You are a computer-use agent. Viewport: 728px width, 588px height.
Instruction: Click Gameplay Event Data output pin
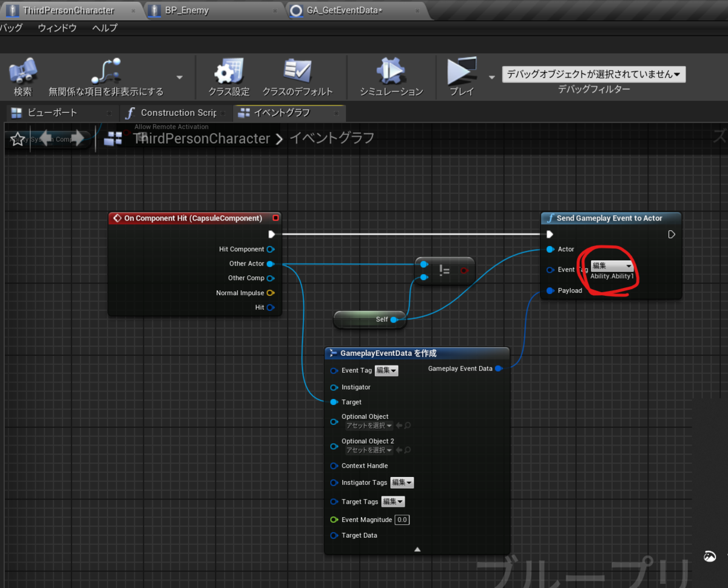[499, 368]
